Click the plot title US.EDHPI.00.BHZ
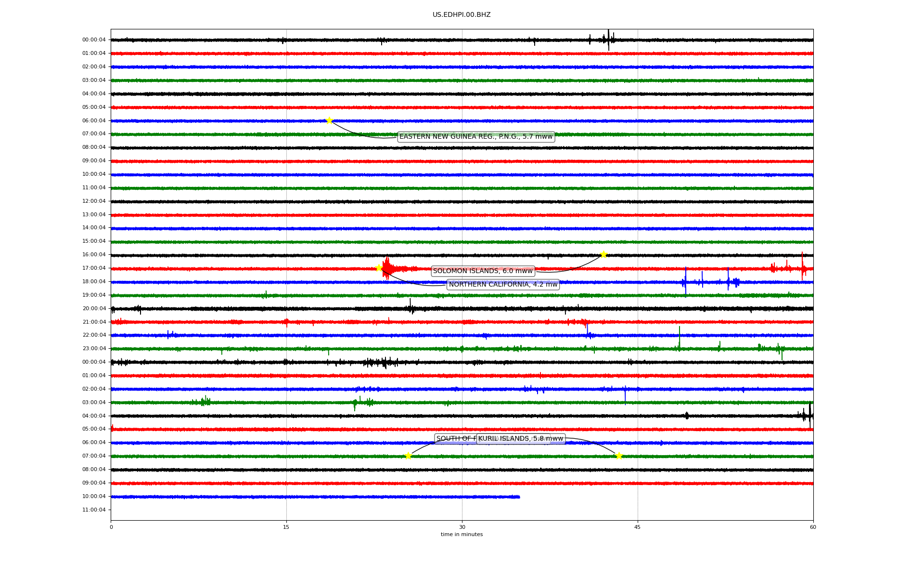 (x=462, y=15)
